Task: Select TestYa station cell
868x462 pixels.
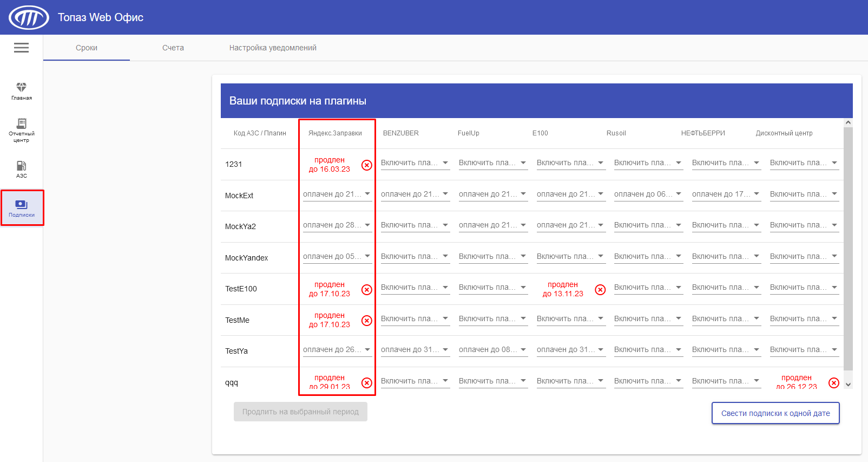Action: coord(236,351)
